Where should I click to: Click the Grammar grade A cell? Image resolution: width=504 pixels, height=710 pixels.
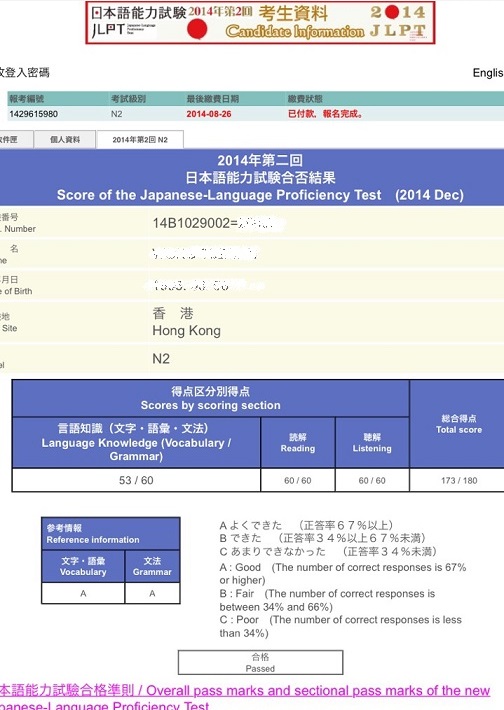[x=152, y=593]
